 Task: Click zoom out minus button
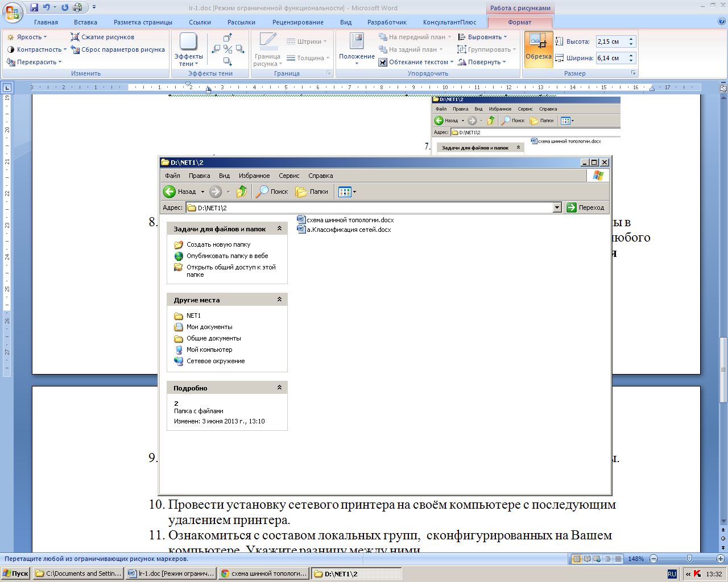pos(653,559)
